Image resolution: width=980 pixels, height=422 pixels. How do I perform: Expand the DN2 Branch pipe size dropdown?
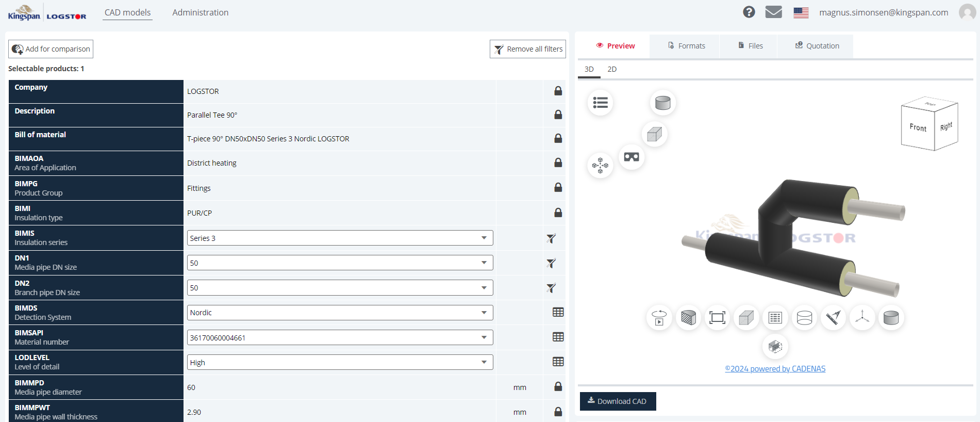(340, 287)
